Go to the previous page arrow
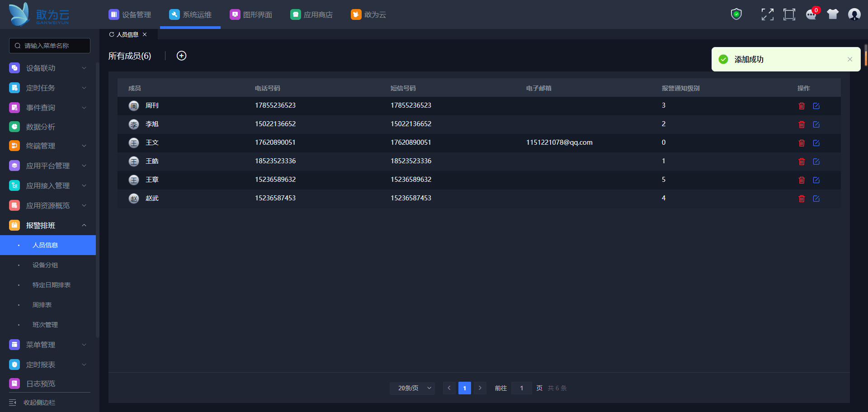 (449, 388)
